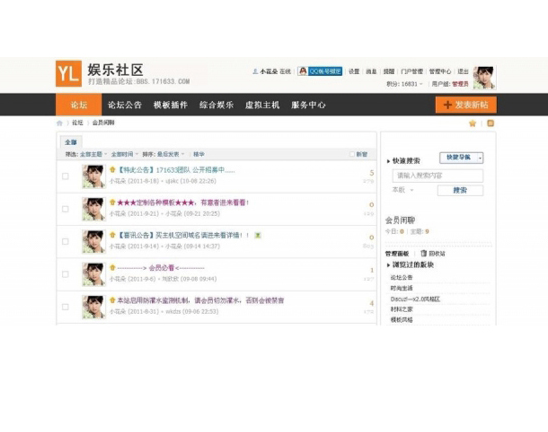
Task: Open the user avatar in the top-right header
Action: click(484, 77)
